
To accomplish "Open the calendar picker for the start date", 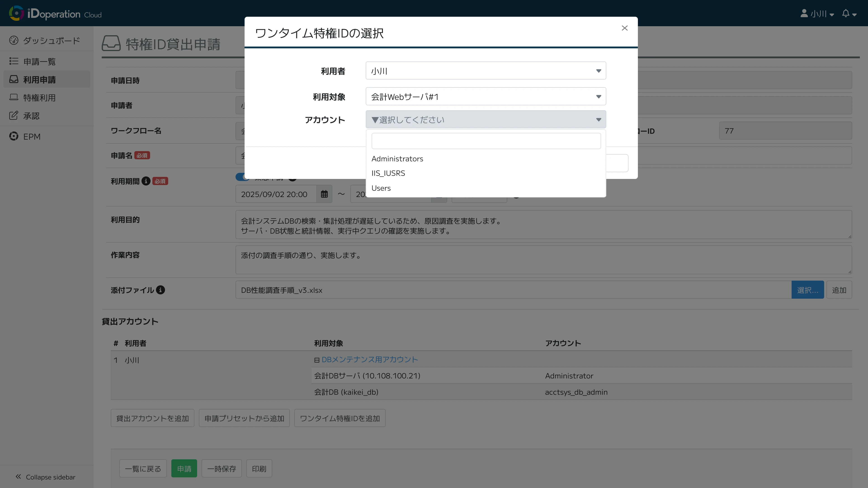I will point(324,194).
